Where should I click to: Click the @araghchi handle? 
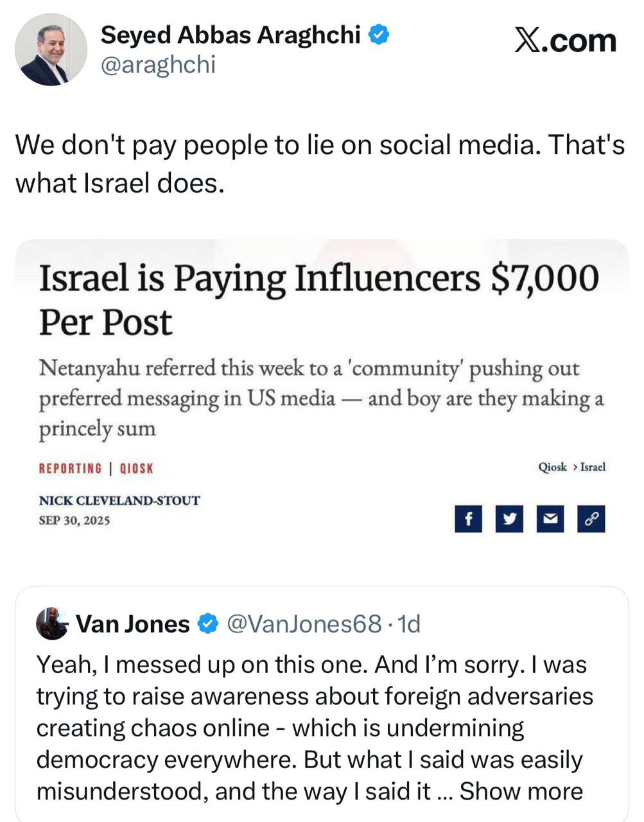point(158,65)
